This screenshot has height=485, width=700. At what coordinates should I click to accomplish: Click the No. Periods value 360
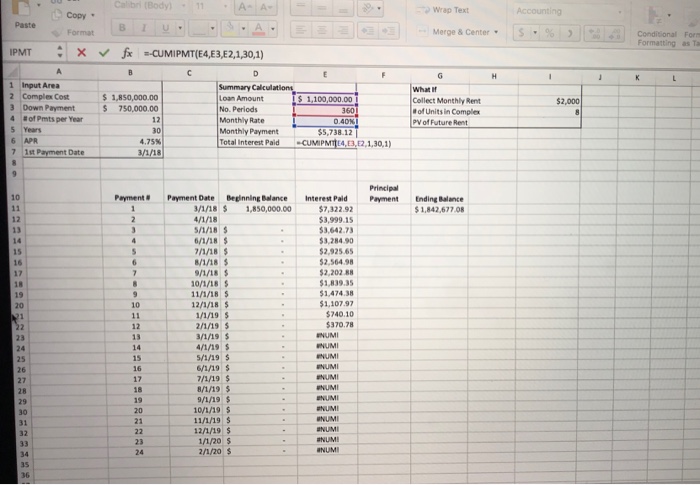pos(325,110)
